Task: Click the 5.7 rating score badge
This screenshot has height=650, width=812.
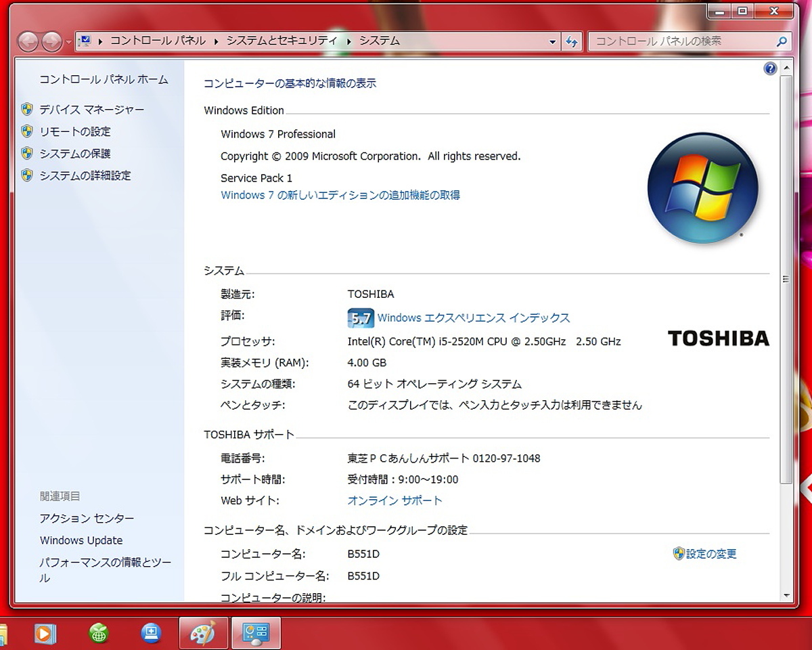Action: [x=360, y=318]
